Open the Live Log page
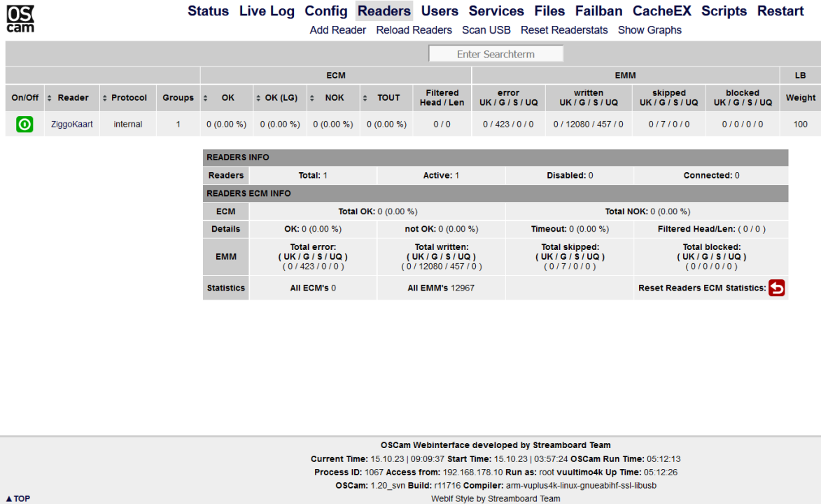 pos(267,11)
